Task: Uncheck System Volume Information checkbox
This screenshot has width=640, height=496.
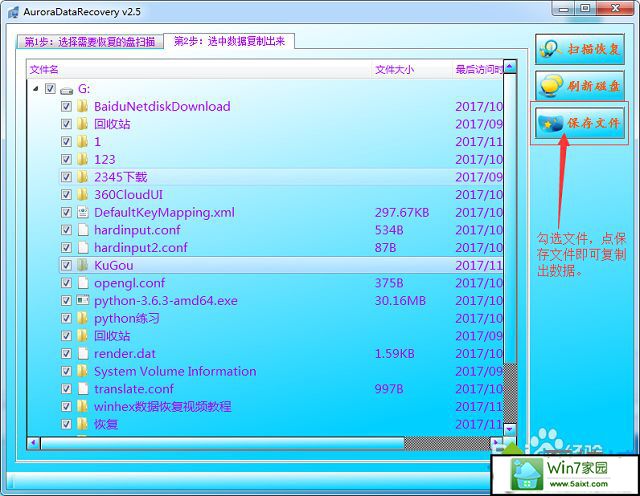Action: 66,371
